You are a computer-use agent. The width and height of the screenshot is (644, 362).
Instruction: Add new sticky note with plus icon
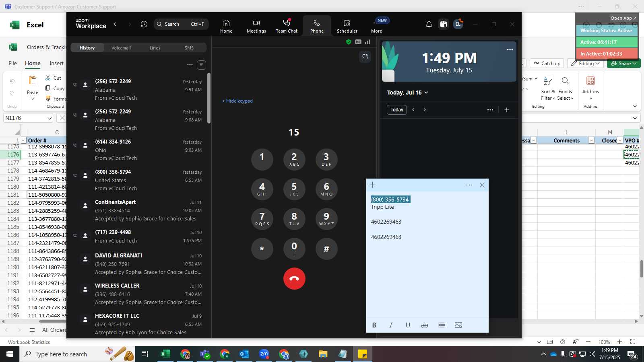point(373,185)
